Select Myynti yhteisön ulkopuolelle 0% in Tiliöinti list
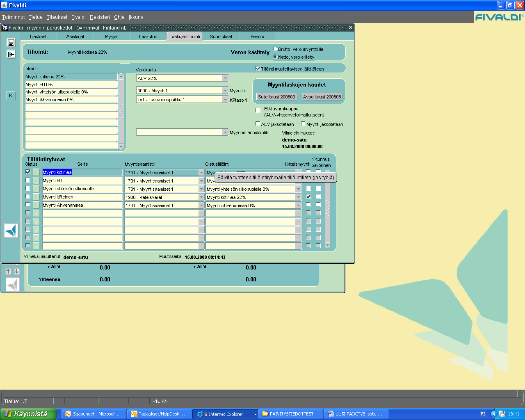Screen dimensions: 525x420 (x=71, y=92)
